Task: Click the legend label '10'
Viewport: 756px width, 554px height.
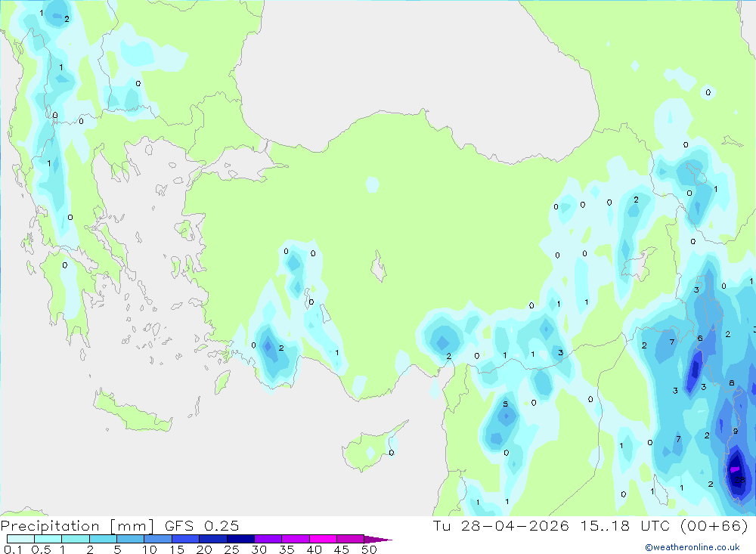Action: click(150, 549)
